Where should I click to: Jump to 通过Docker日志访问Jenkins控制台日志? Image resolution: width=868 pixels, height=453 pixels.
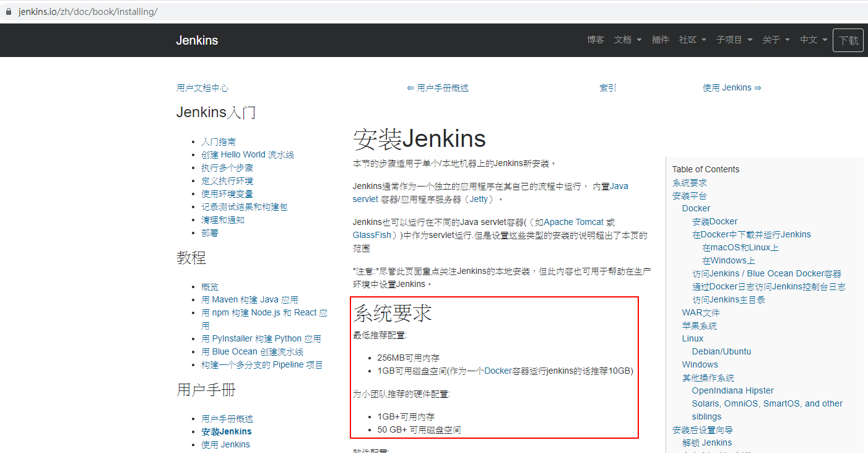click(x=769, y=287)
